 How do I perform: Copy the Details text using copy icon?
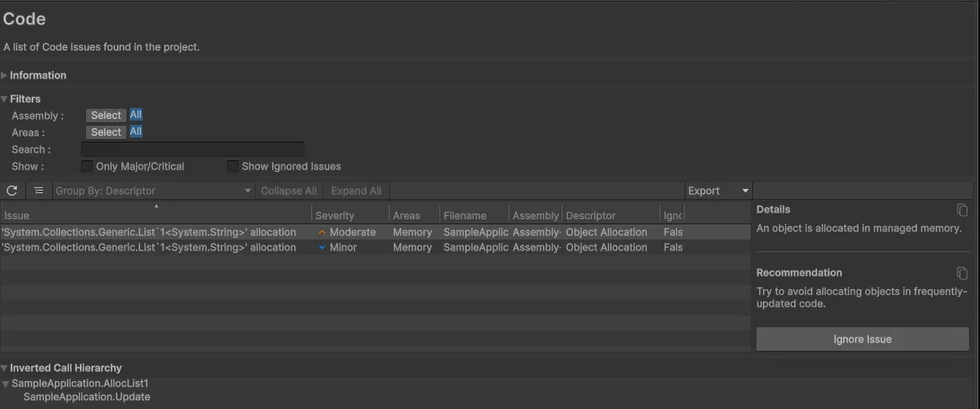tap(962, 210)
